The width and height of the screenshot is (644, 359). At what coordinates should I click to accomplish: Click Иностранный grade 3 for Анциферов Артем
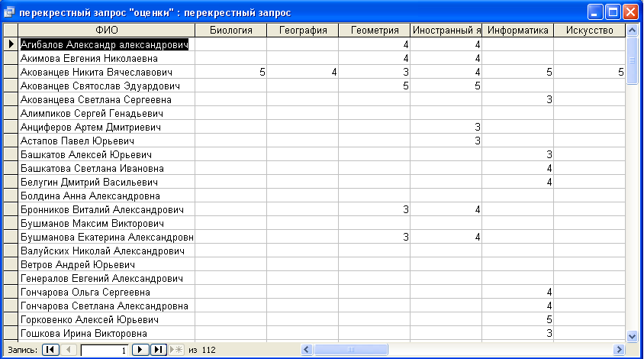[446, 127]
